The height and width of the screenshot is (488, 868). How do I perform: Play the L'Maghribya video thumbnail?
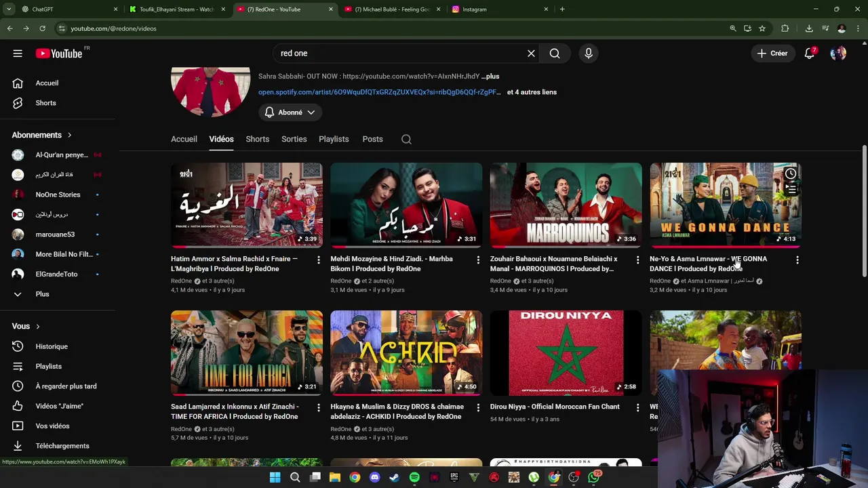point(247,205)
